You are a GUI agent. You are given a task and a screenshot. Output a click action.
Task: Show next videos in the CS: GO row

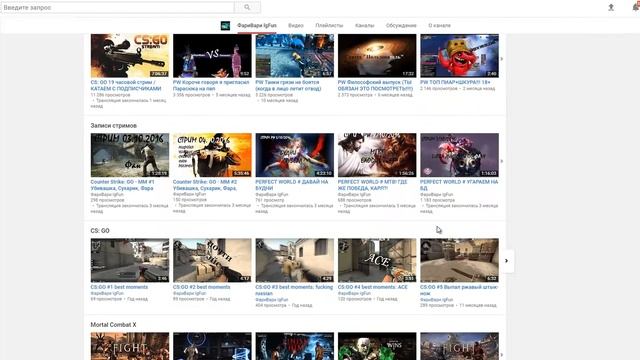click(507, 260)
